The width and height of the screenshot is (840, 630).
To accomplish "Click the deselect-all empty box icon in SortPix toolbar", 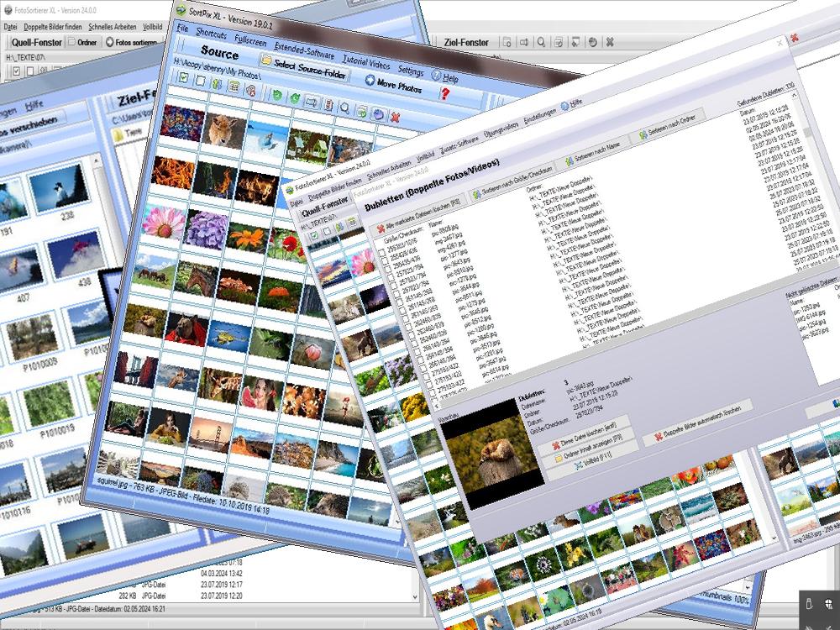I will 200,81.
